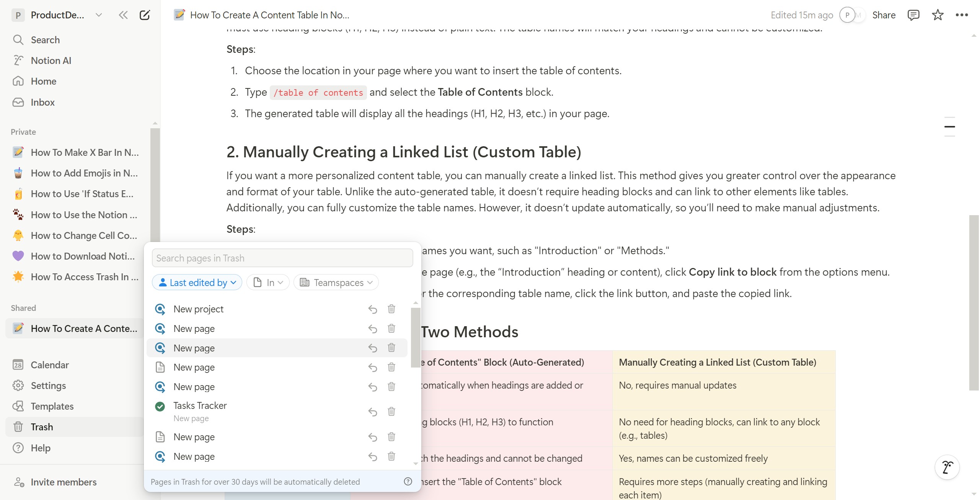Select shared 'How To Create A Conte...' page
This screenshot has width=980, height=500.
(75, 328)
